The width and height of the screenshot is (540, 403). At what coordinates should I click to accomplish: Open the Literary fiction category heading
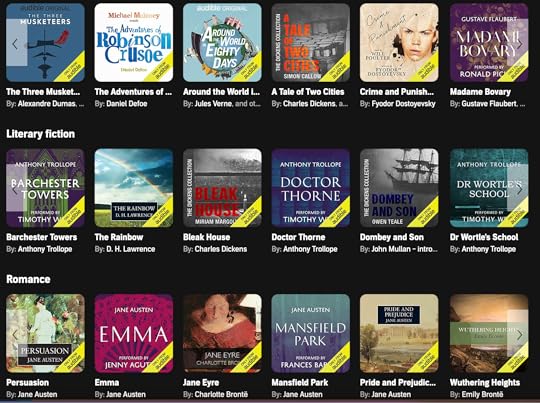(x=40, y=134)
